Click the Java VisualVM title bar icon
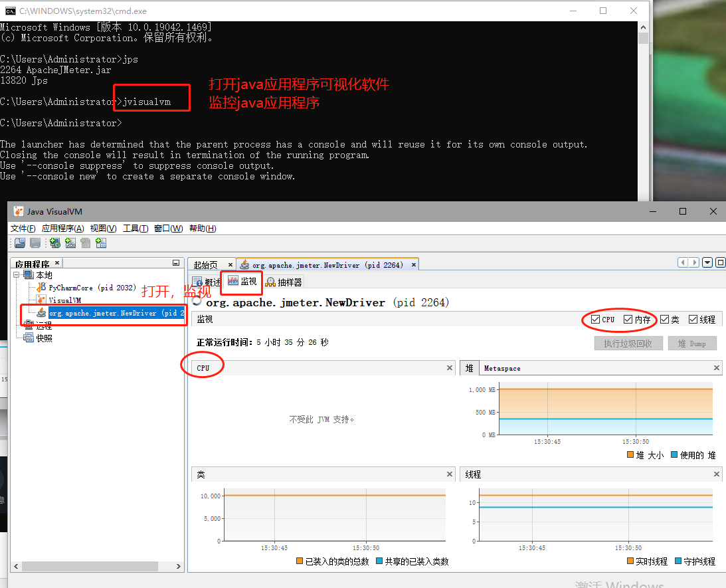726x588 pixels. pos(19,211)
